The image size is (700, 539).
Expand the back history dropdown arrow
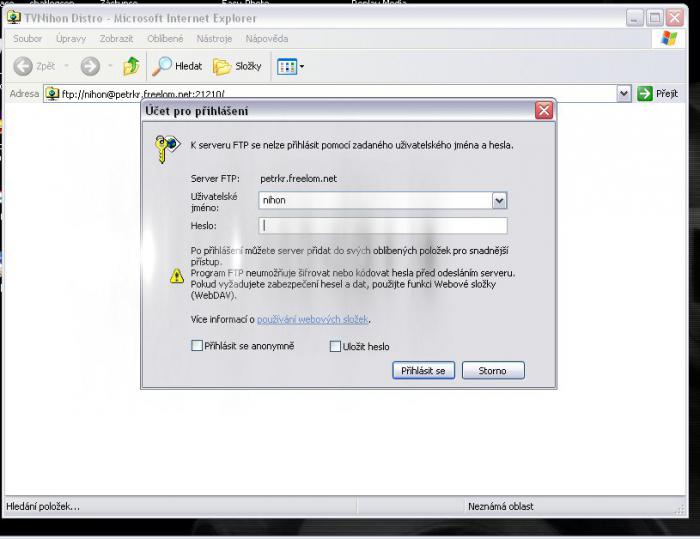point(67,66)
